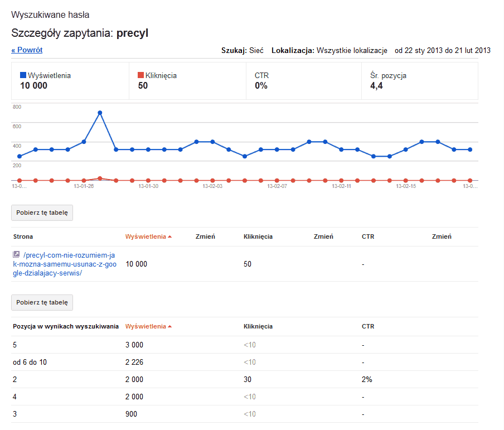Click the raised red clicks data point
Screen dimensions: 504x430
(x=100, y=178)
